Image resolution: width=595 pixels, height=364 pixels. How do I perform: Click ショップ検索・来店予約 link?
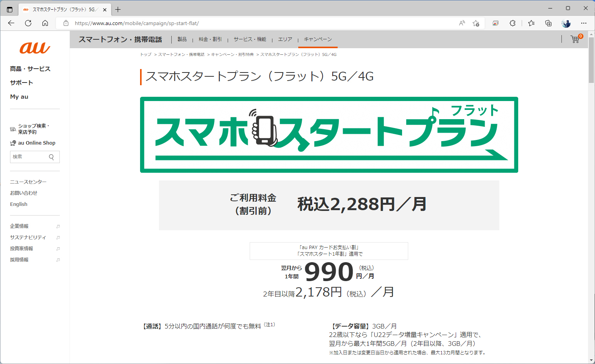[34, 129]
